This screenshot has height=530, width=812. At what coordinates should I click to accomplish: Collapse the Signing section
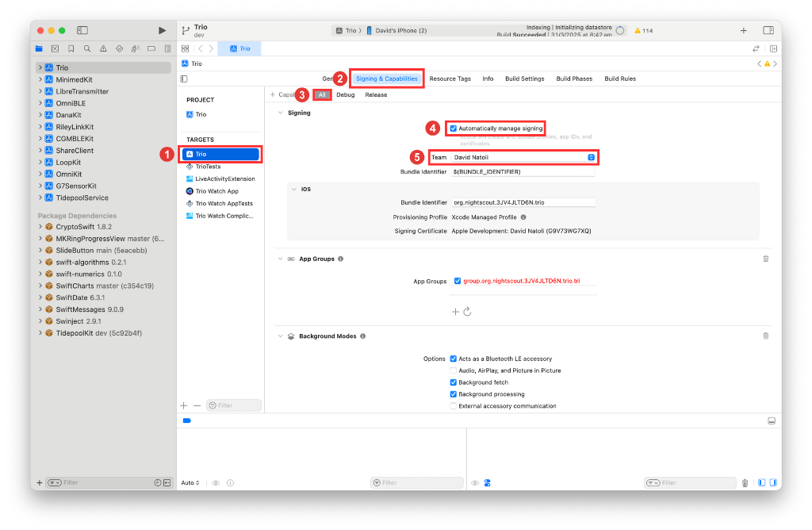280,113
